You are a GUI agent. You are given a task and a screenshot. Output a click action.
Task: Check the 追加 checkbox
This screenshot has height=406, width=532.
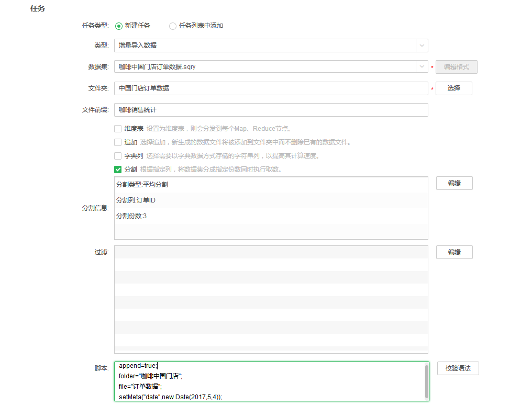(118, 142)
